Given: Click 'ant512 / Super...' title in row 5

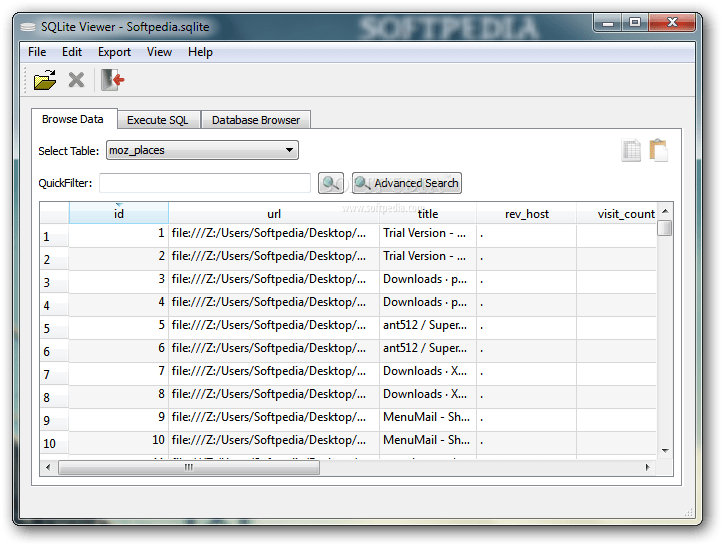Looking at the screenshot, I should (x=428, y=326).
